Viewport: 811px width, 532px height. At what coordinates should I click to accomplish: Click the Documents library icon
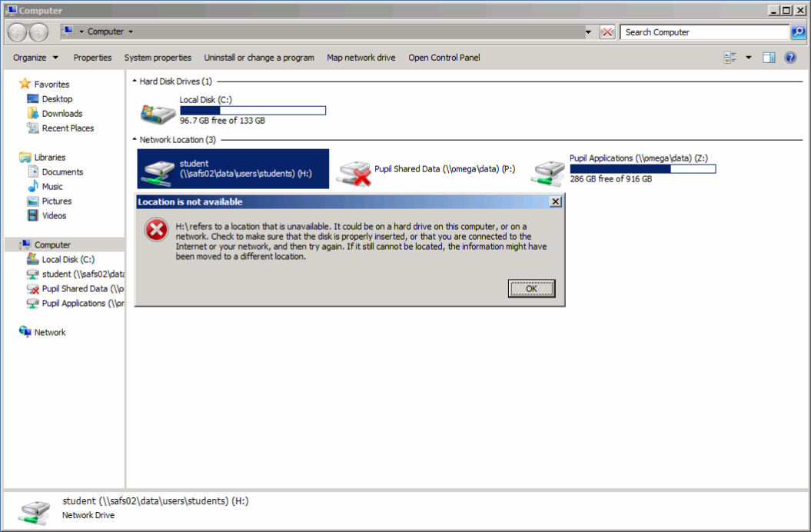[x=32, y=171]
